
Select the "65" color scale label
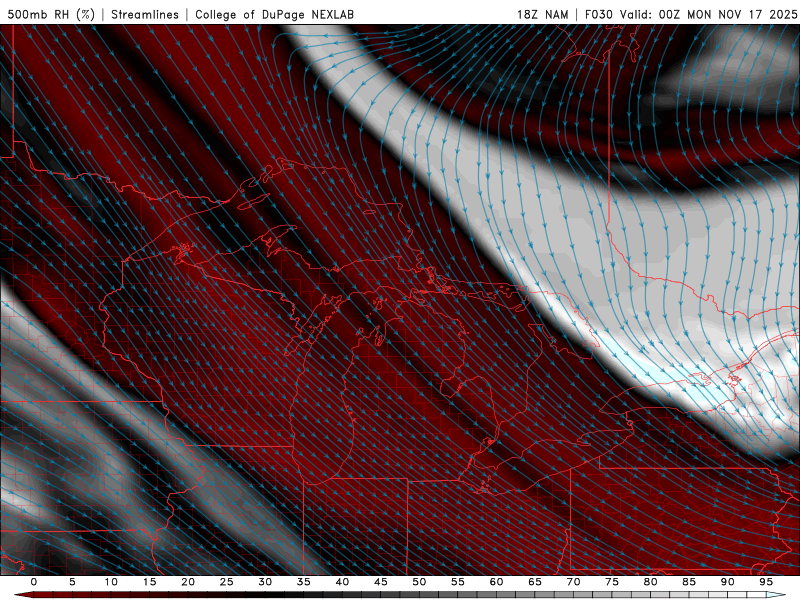tap(535, 582)
